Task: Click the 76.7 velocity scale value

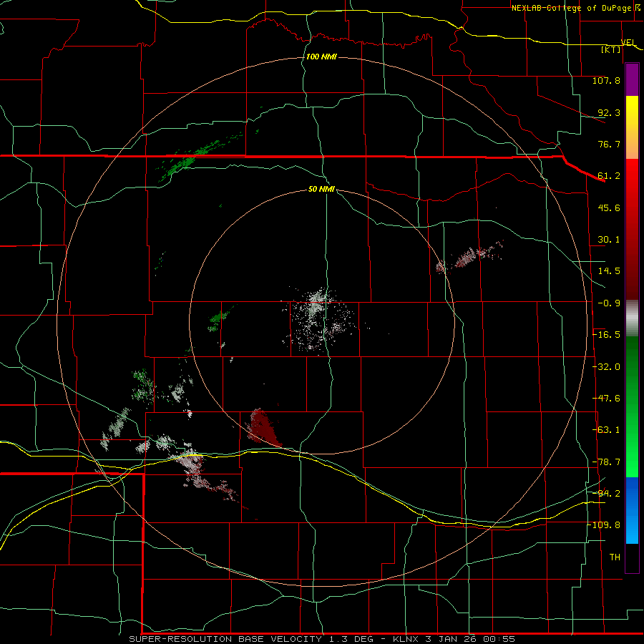Action: [609, 144]
